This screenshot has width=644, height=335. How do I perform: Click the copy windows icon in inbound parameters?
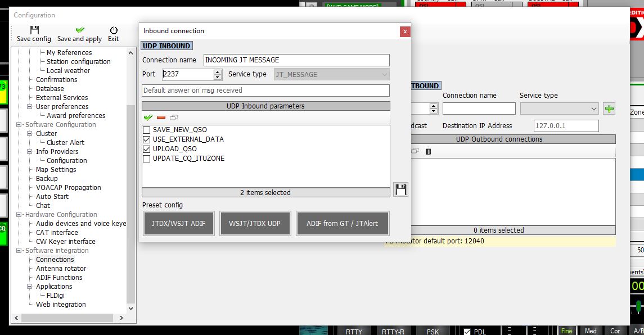point(174,117)
